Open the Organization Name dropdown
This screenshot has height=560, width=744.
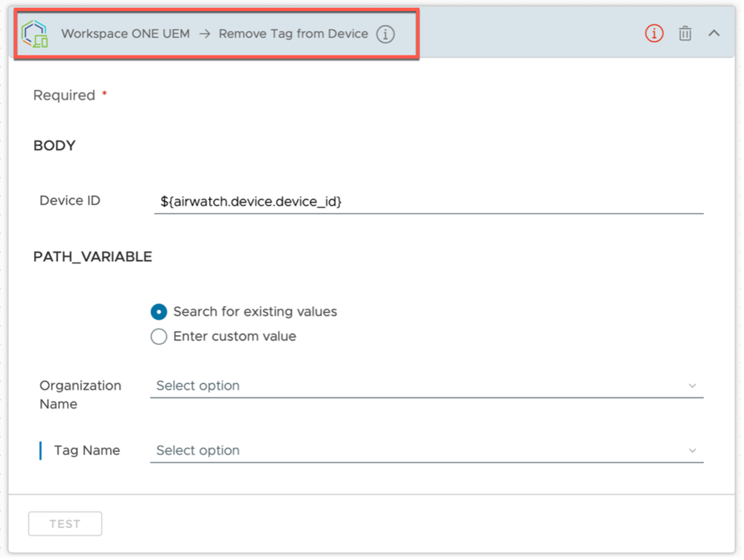tap(426, 386)
